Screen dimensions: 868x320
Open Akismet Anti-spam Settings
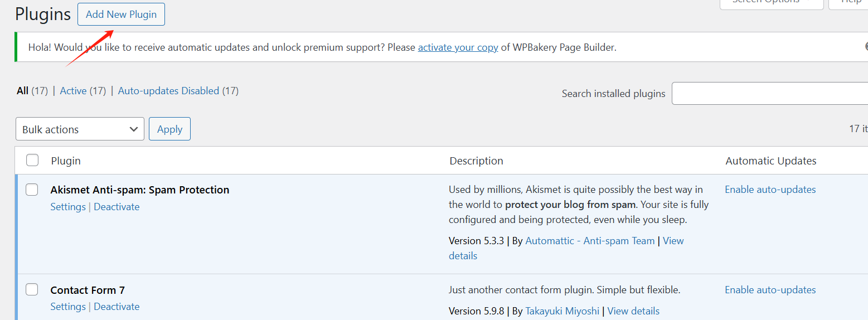68,207
